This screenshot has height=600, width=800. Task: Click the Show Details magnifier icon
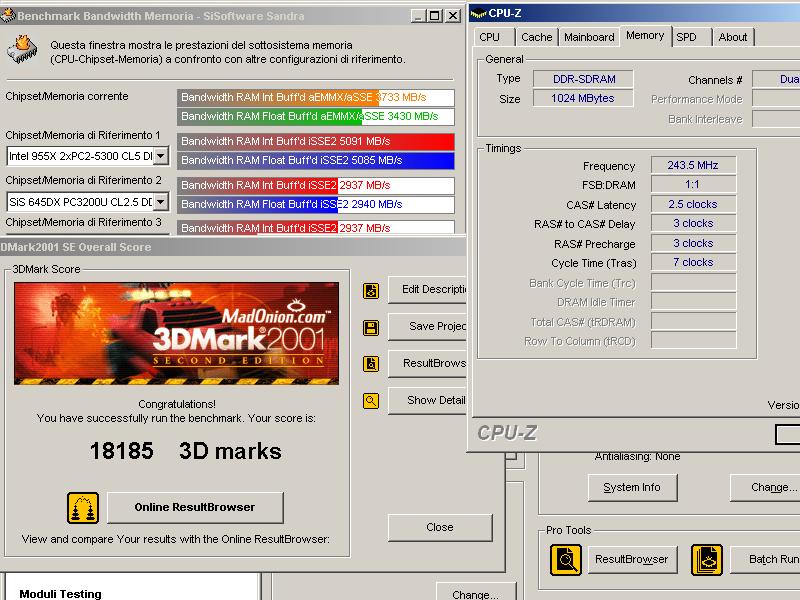point(371,401)
